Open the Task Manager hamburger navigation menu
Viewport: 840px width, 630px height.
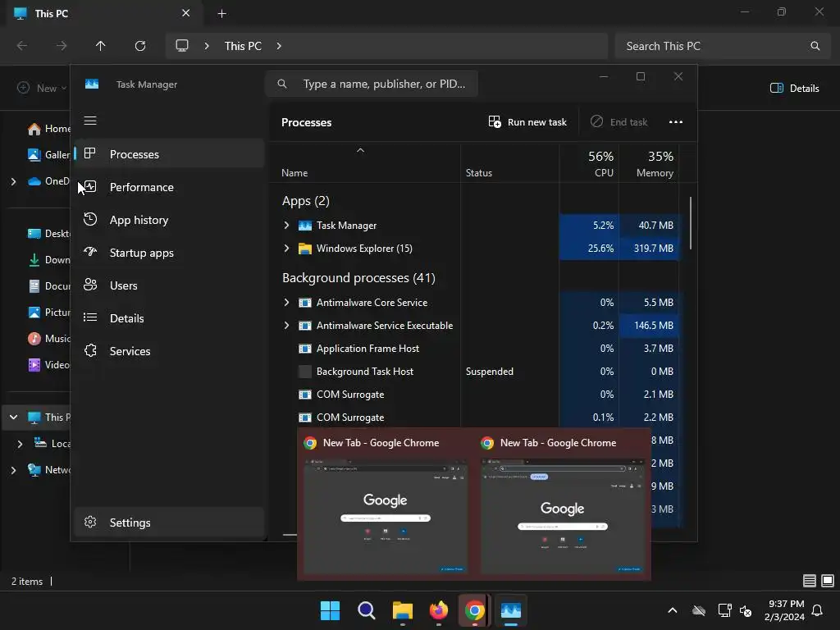click(x=90, y=121)
